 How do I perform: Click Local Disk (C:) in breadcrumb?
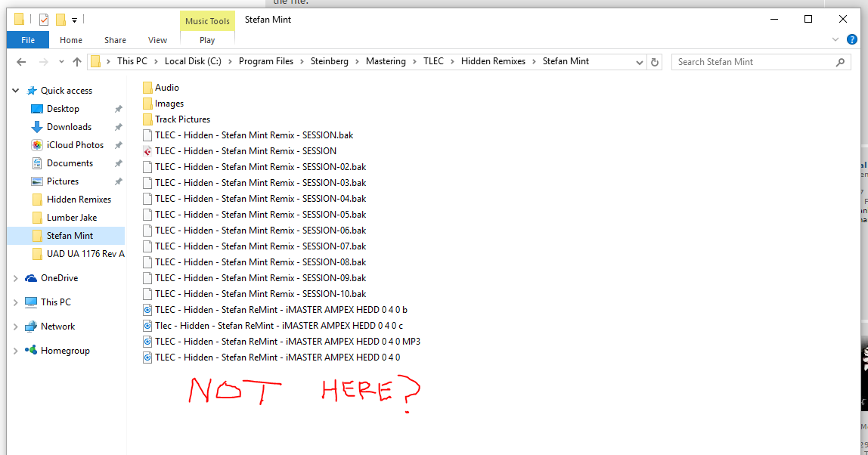coord(194,61)
